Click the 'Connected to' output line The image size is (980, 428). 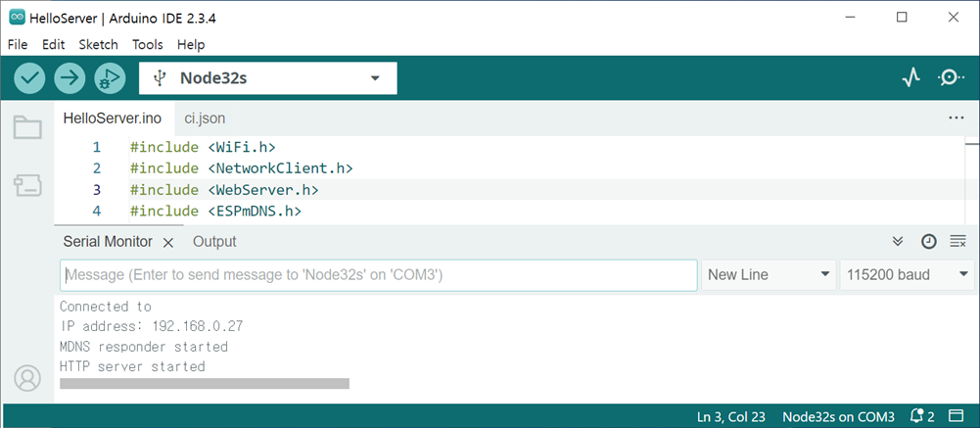coord(106,307)
